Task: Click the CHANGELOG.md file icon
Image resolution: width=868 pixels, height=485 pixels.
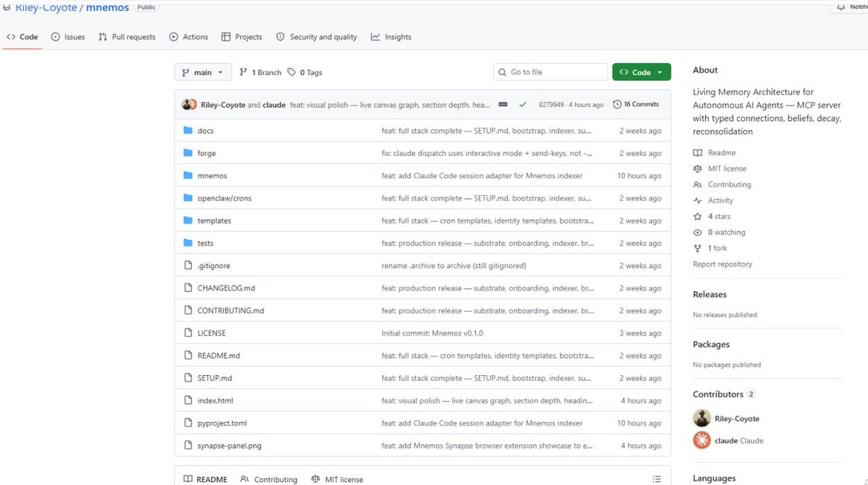Action: [188, 288]
